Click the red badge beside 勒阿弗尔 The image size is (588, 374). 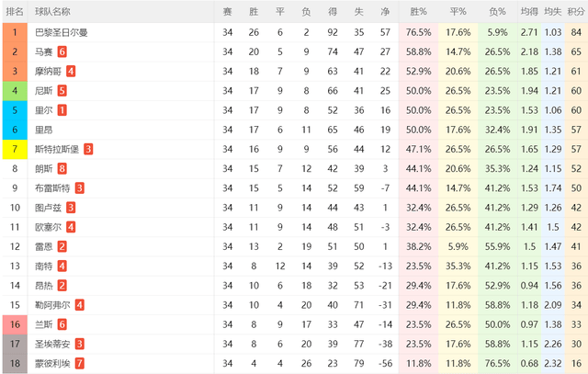click(80, 305)
